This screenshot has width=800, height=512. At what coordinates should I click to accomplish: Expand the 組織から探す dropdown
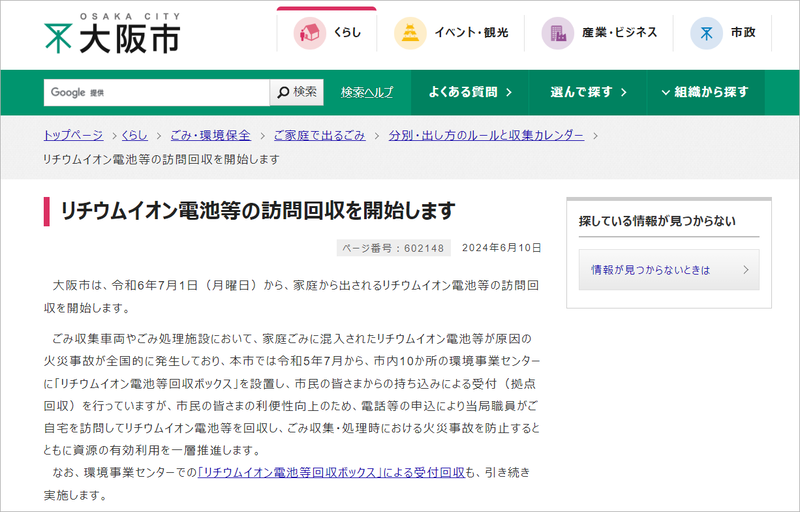(x=706, y=92)
